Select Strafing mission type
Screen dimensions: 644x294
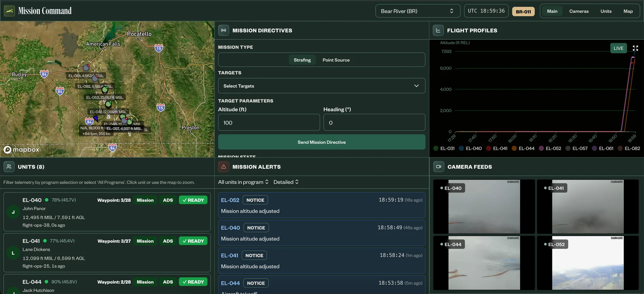tap(302, 60)
